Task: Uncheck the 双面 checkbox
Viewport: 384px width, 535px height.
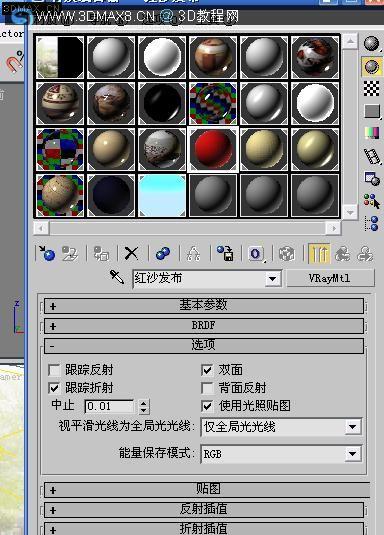Action: pos(207,370)
